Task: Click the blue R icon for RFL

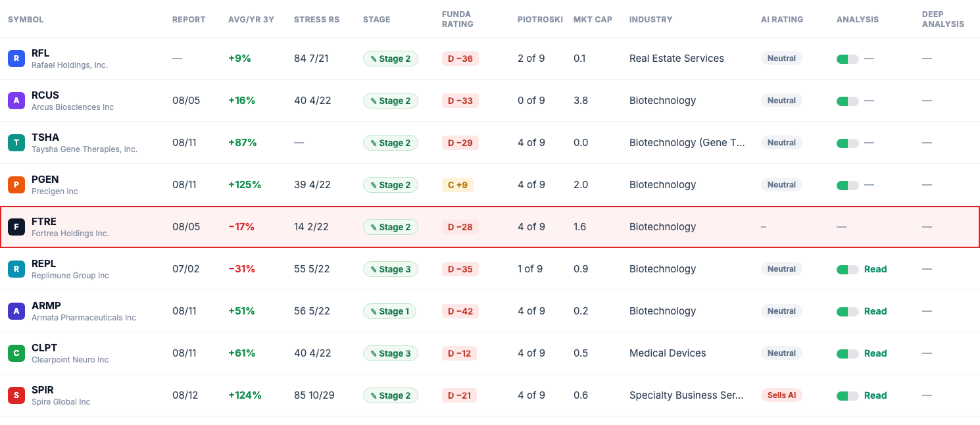Action: pyautogui.click(x=16, y=59)
